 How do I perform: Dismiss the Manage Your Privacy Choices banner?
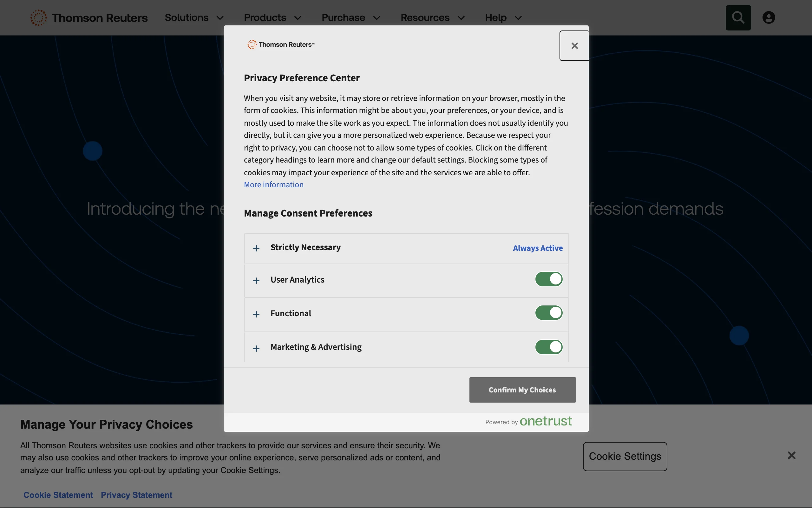pos(791,456)
